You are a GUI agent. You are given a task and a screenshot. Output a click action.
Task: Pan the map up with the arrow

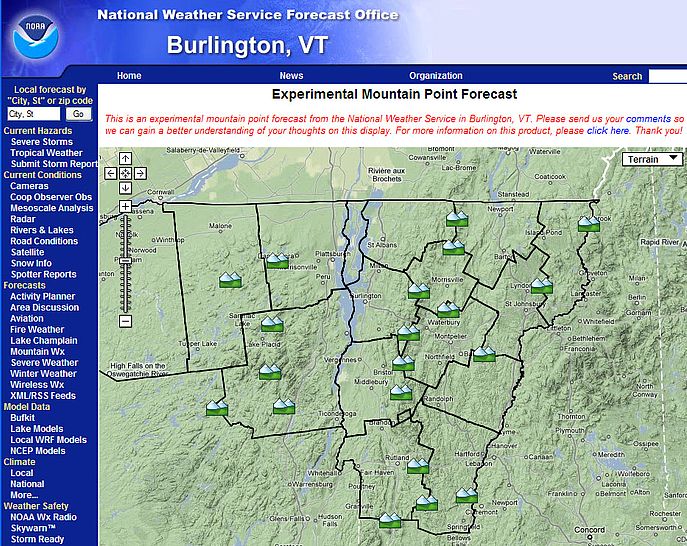(125, 159)
